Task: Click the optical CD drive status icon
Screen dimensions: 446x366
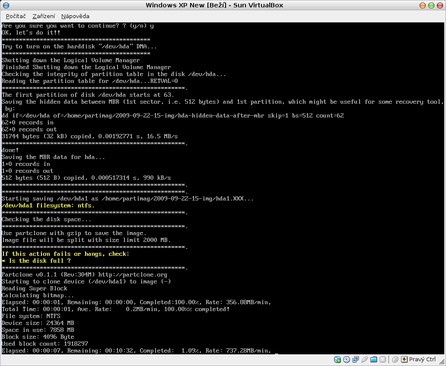Action: [x=346, y=359]
